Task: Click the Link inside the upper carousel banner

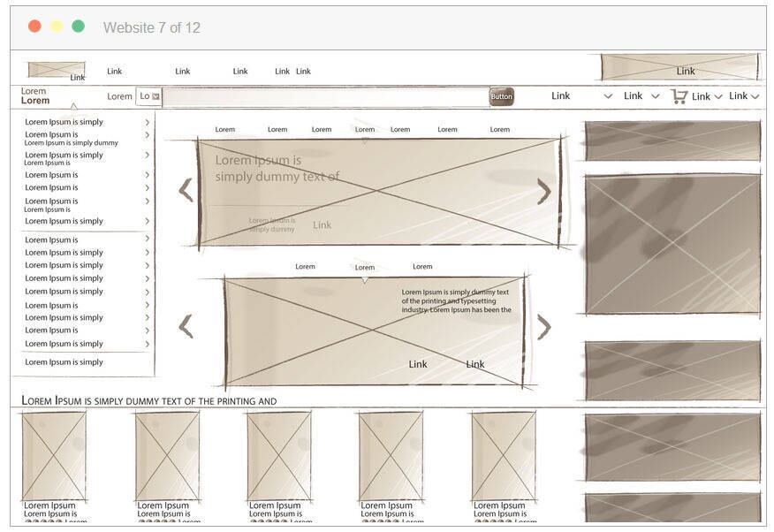Action: click(322, 224)
